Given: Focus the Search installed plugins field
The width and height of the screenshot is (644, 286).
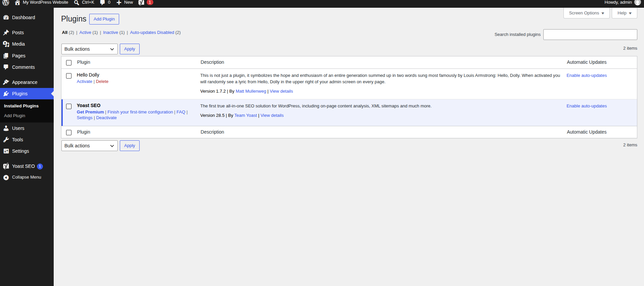Looking at the screenshot, I should [590, 35].
